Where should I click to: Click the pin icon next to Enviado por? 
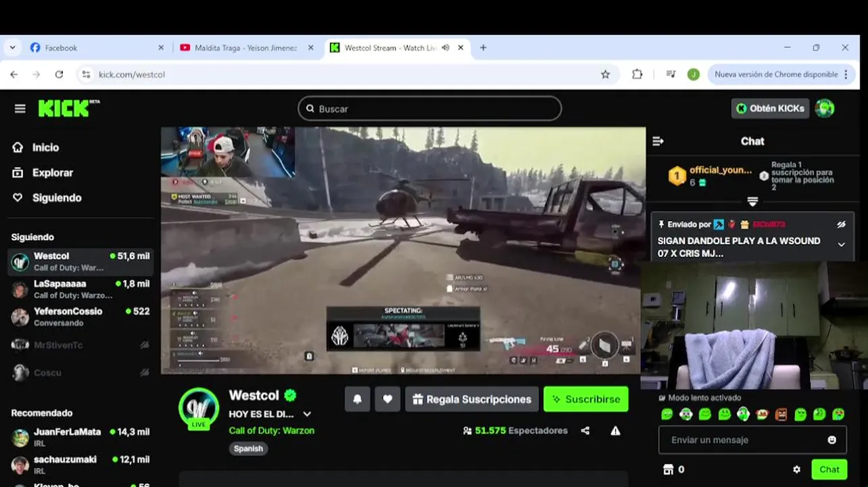(661, 224)
